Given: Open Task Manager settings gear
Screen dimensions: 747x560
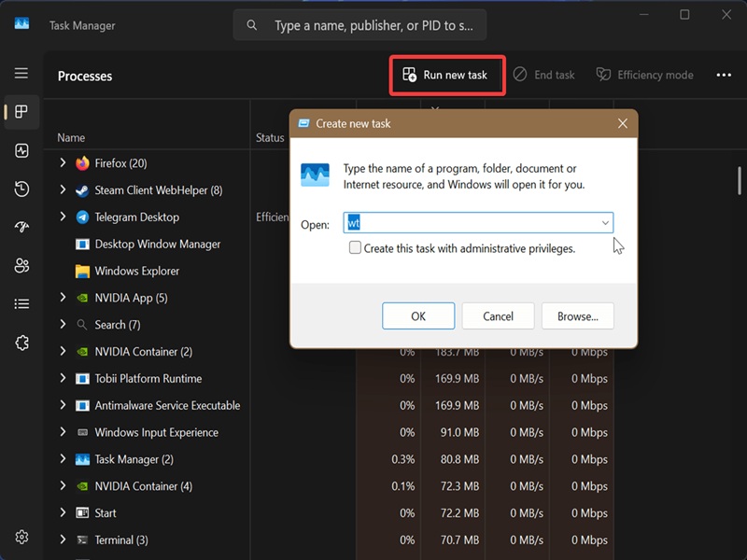Looking at the screenshot, I should point(21,538).
